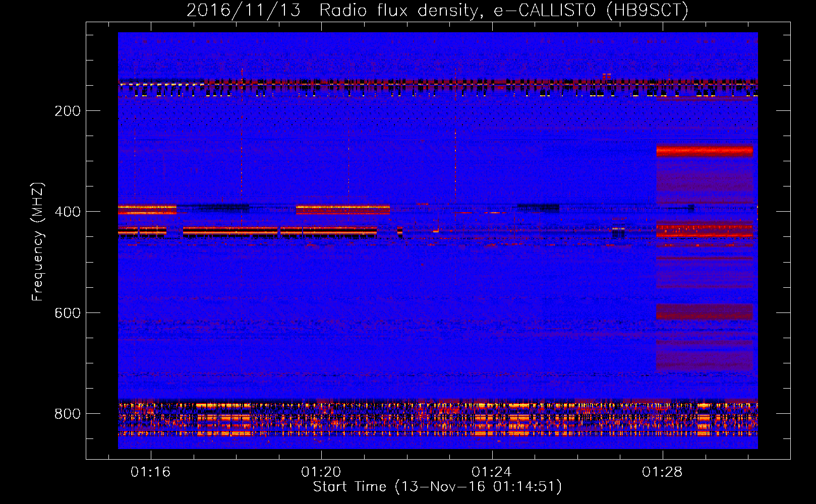Image resolution: width=816 pixels, height=504 pixels.
Task: Click the 01:16 time tick label
Action: 150,472
